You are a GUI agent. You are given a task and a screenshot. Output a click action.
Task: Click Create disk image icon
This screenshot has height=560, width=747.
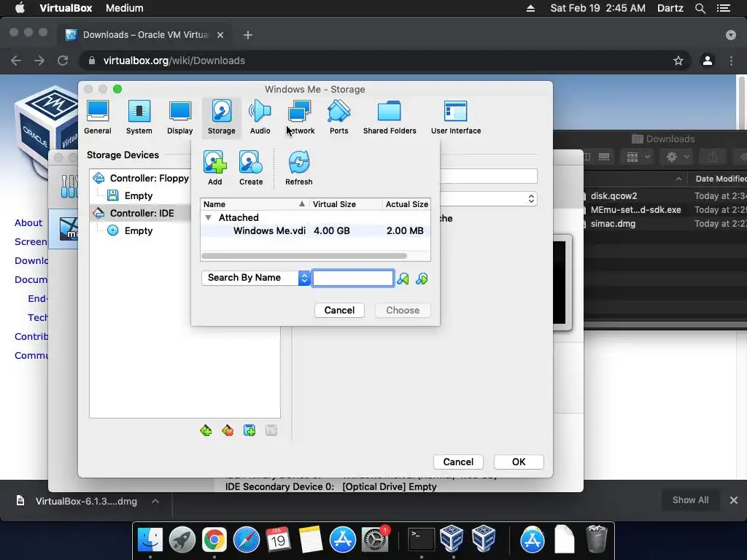(251, 162)
